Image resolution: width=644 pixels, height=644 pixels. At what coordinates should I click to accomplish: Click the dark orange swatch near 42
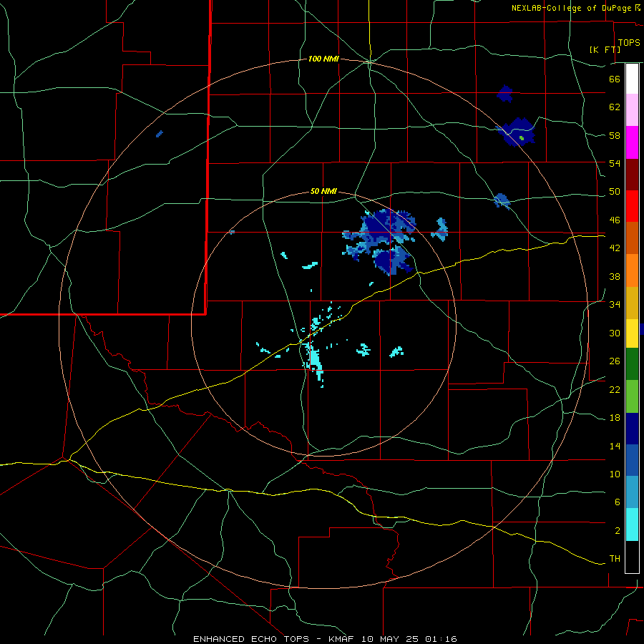[632, 238]
